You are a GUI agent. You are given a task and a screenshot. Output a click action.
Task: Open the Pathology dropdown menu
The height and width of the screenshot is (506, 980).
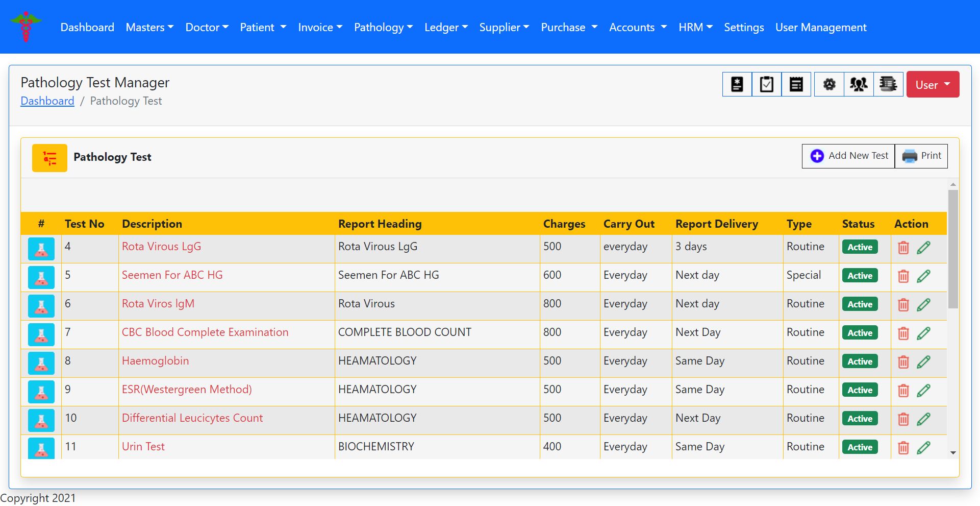point(383,28)
